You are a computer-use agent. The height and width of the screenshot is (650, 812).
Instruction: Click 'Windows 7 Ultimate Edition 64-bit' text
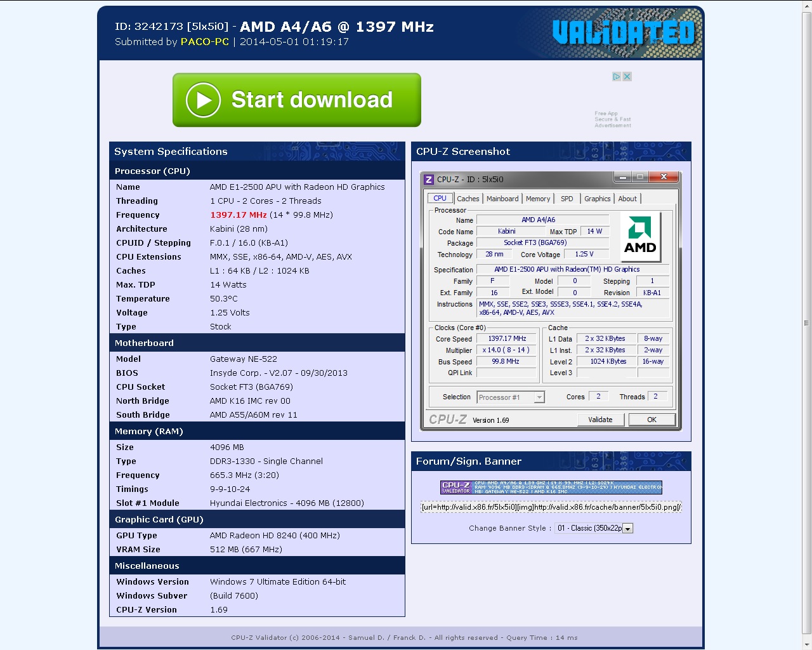(278, 581)
